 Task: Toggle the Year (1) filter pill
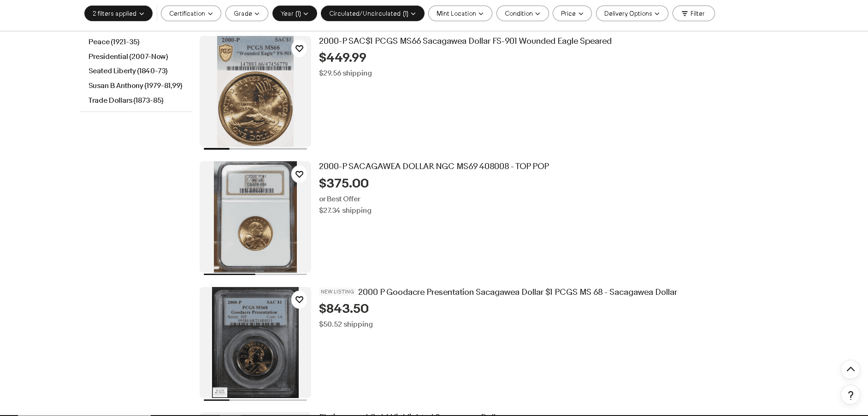pyautogui.click(x=294, y=13)
